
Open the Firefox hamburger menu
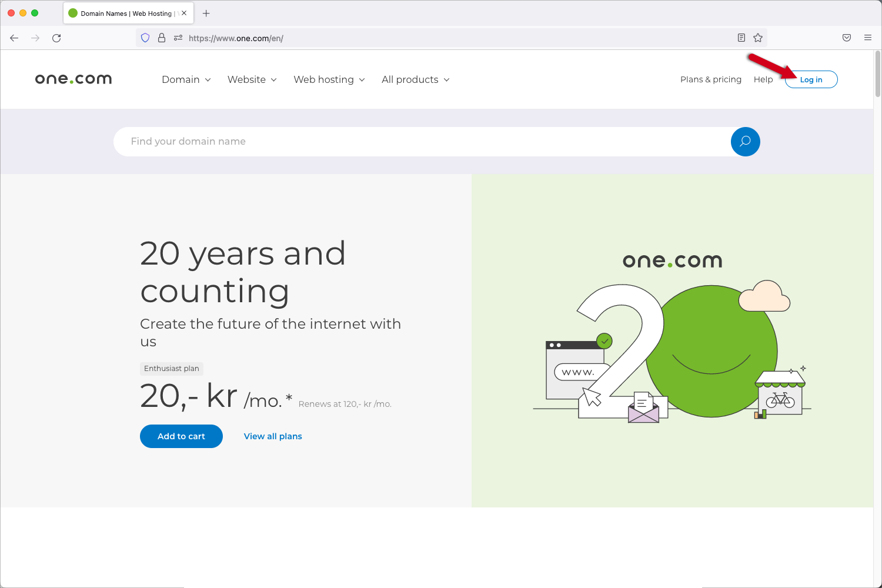point(868,38)
